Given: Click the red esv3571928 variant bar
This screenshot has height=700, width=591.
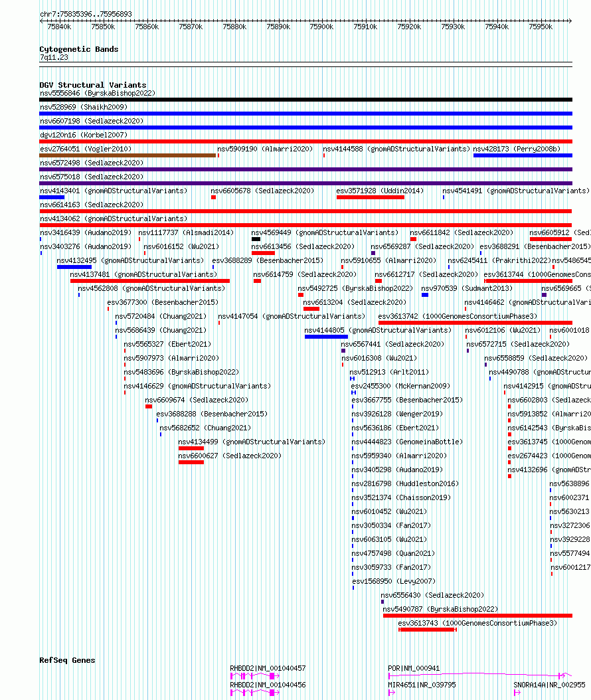Looking at the screenshot, I should pos(371,197).
